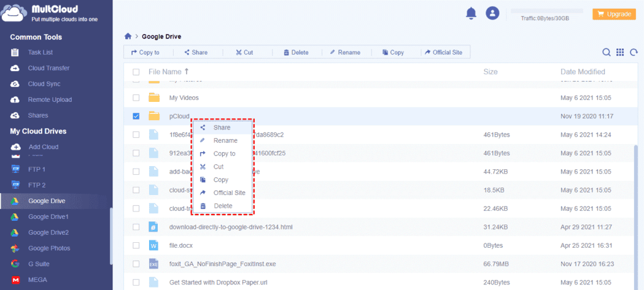Click the pCloud folder icon

click(x=154, y=116)
